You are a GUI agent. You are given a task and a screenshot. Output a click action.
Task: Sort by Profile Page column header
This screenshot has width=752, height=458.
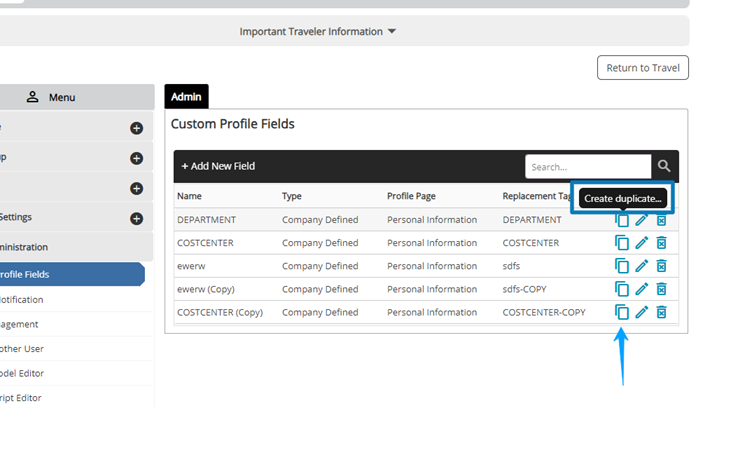click(411, 196)
